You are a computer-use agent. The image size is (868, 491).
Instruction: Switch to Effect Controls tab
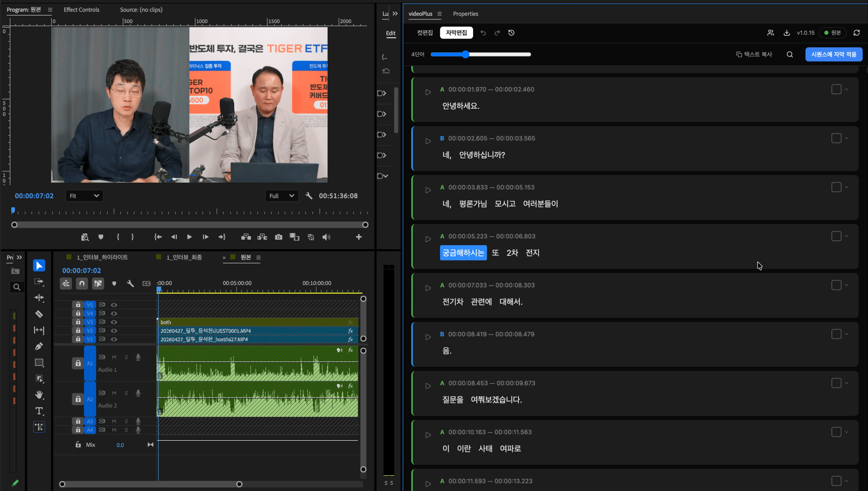[x=82, y=10]
